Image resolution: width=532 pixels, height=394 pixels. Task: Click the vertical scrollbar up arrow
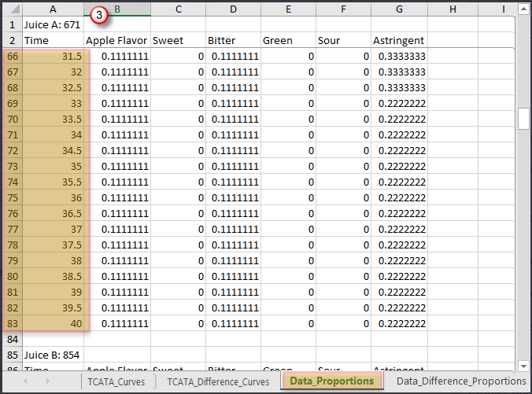click(523, 9)
